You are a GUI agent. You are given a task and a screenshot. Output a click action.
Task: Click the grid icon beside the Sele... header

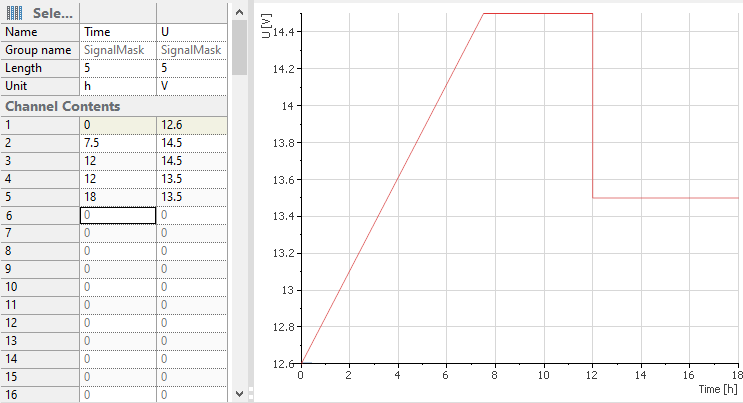click(x=15, y=13)
